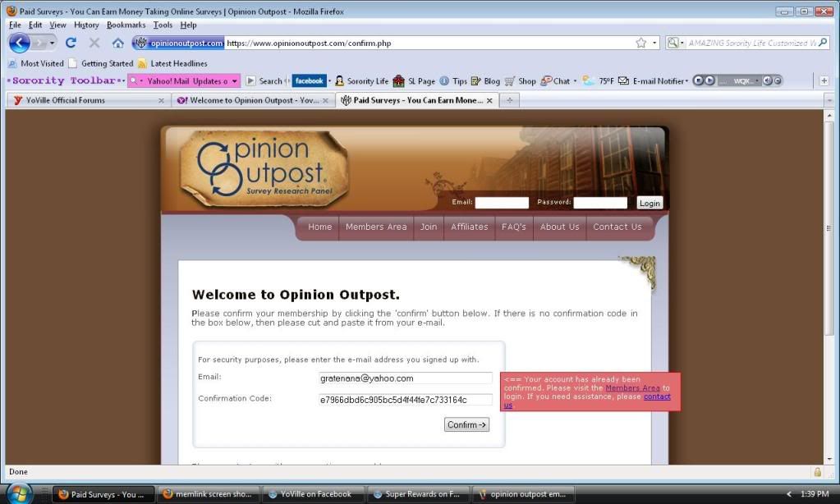The image size is (840, 504).
Task: Open the Sorority Life toolbar link
Action: [361, 81]
